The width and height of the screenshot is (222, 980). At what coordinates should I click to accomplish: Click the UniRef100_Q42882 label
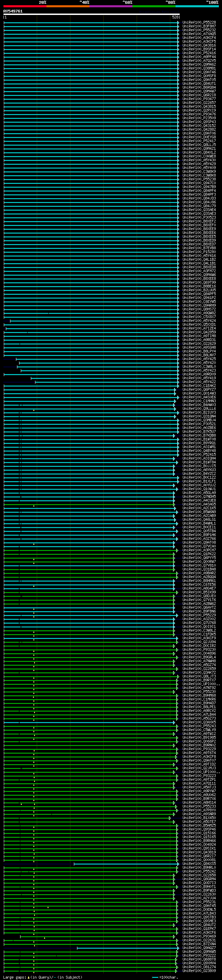click(x=199, y=129)
